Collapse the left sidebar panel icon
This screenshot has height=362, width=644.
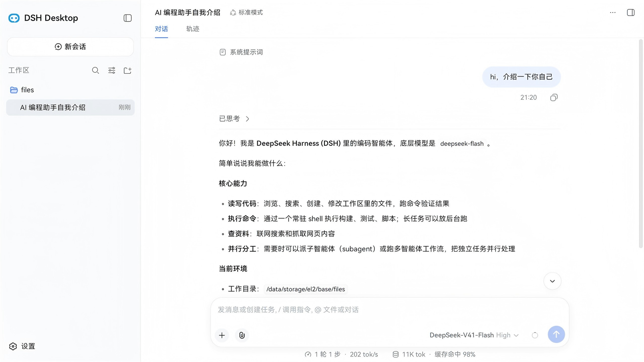point(127,18)
